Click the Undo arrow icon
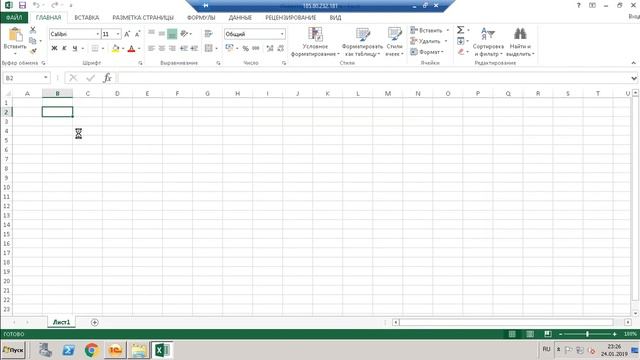640x360 pixels. pyautogui.click(x=36, y=5)
